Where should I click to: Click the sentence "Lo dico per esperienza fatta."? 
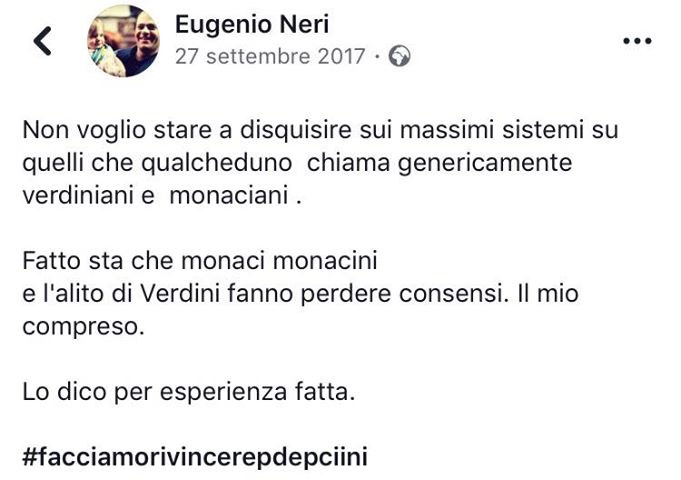(x=188, y=392)
